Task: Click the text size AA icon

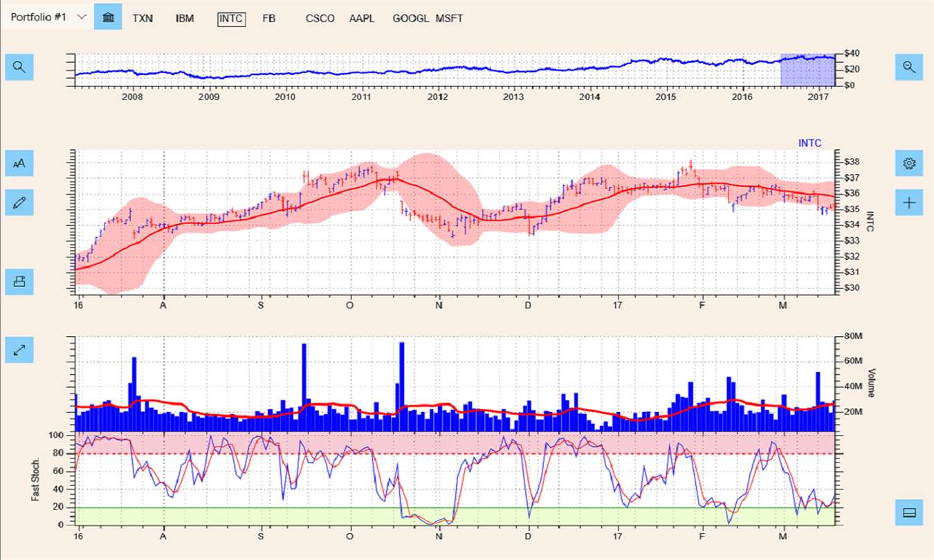Action: coord(19,163)
